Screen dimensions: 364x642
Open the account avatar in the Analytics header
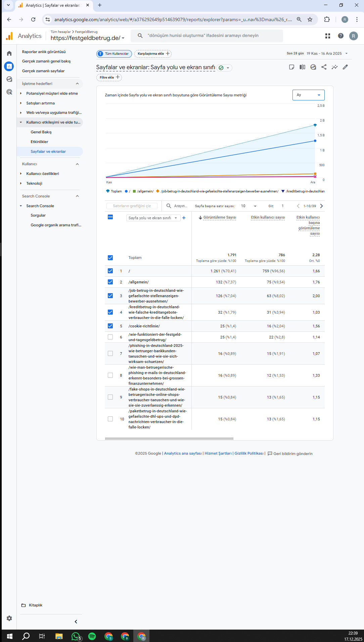353,36
